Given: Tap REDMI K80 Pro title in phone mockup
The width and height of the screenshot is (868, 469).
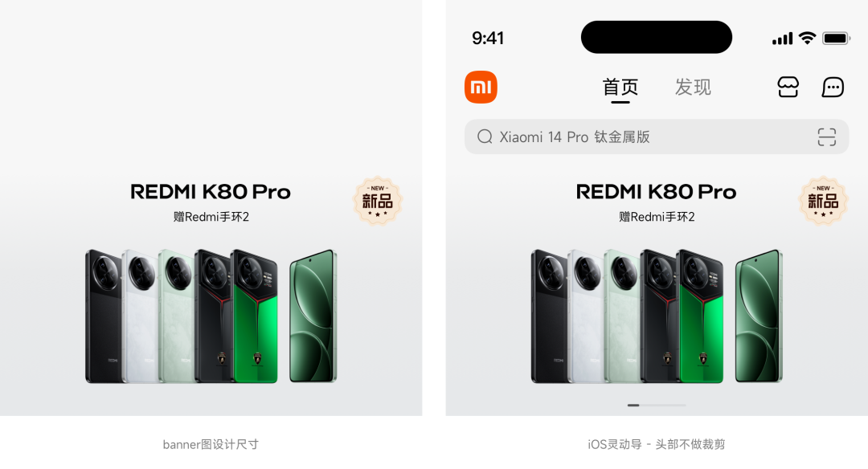Looking at the screenshot, I should 656,192.
